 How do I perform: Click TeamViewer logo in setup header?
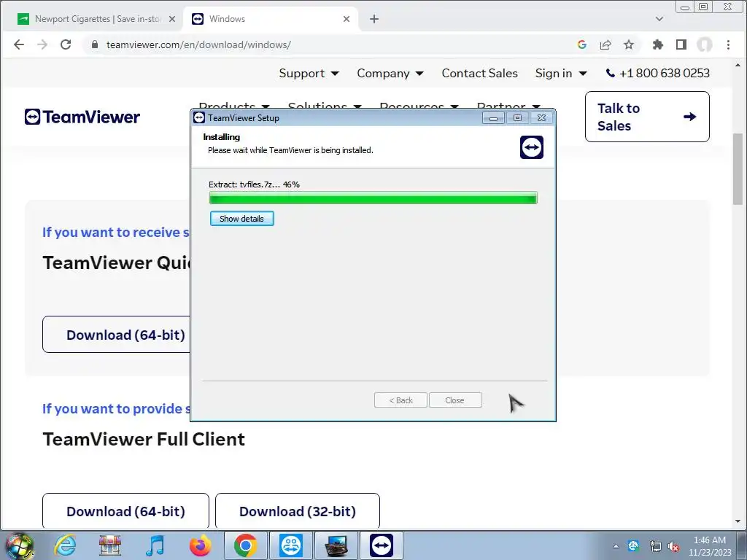click(532, 147)
